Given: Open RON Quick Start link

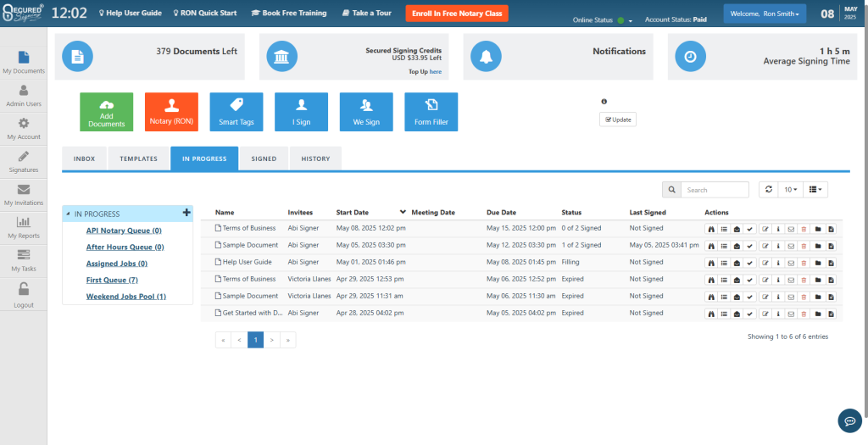Looking at the screenshot, I should [x=205, y=13].
